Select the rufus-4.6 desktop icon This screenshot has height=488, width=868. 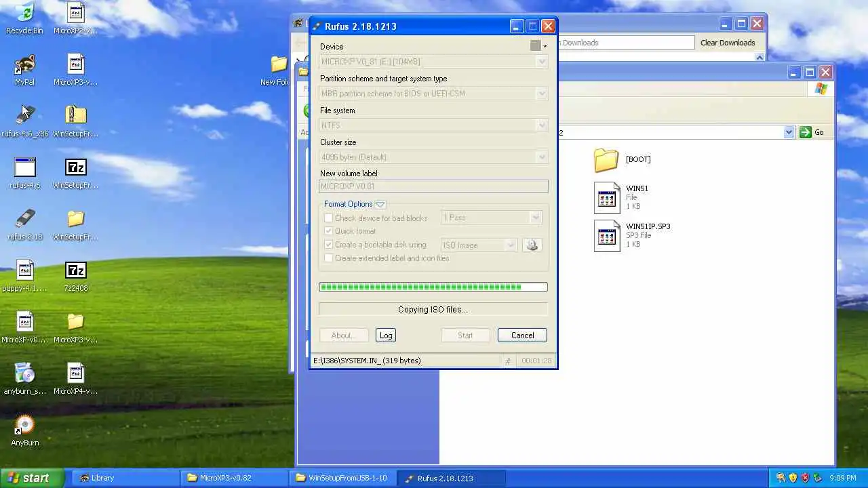click(24, 173)
